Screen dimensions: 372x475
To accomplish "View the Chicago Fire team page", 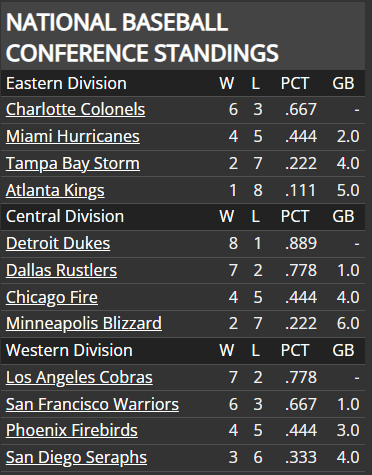I will (x=52, y=297).
